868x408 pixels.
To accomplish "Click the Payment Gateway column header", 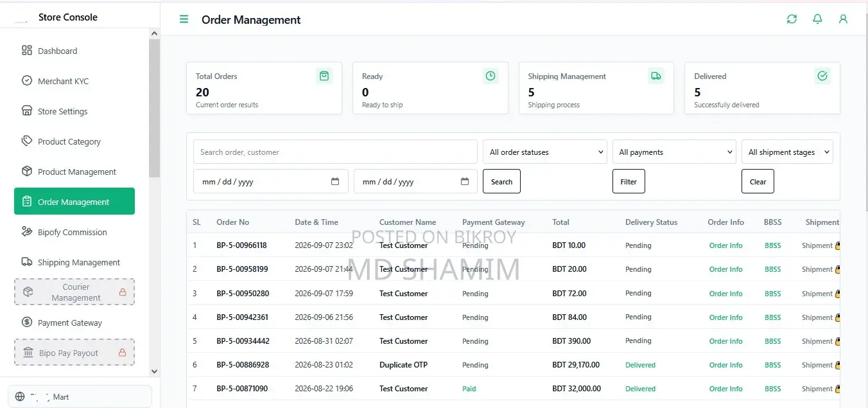I will (493, 222).
